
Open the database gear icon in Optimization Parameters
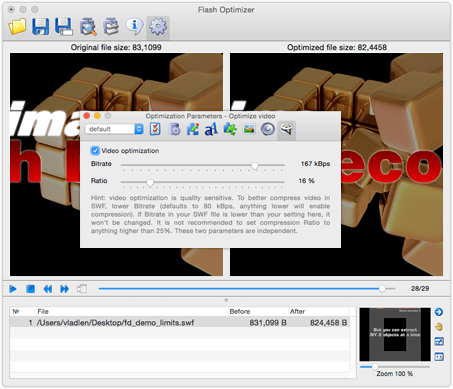(174, 129)
